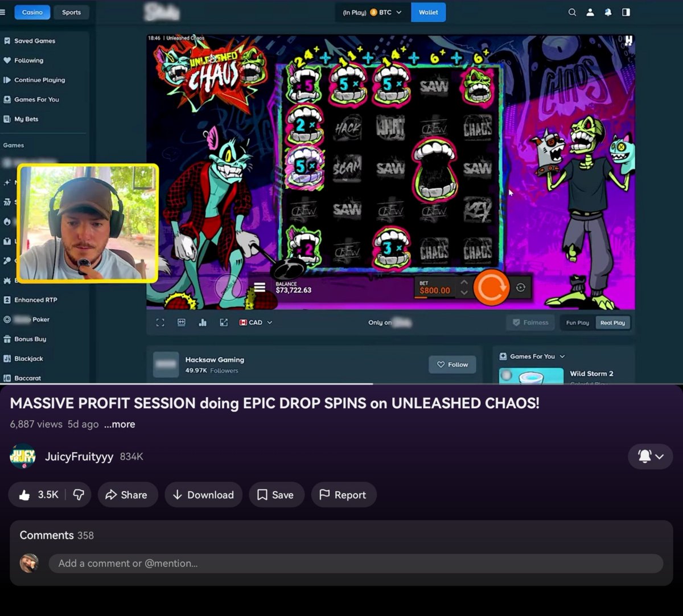Toggle theatre mode icon below game
Screen dimensions: 683x616
coord(182,323)
